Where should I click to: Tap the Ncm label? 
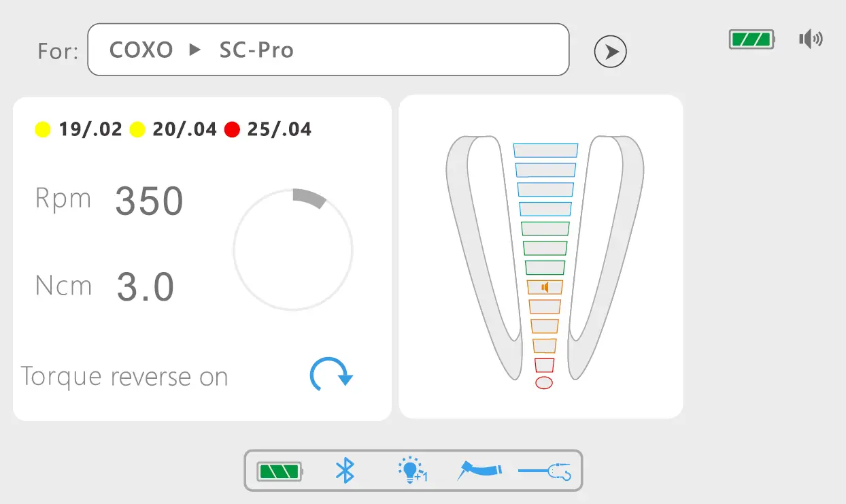point(63,286)
